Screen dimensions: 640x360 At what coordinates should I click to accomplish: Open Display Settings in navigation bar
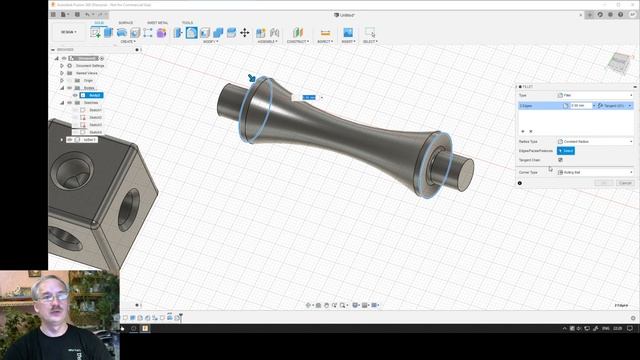356,305
